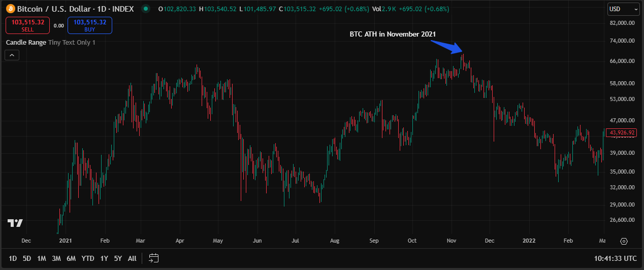
Task: Click the Bitcoin symbol logo icon
Action: click(x=10, y=9)
